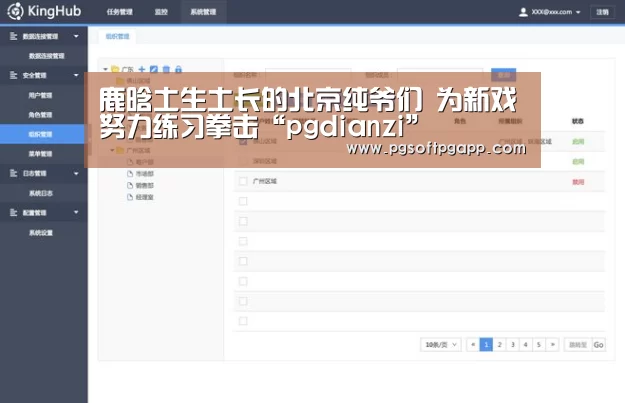Select 组织管理 highlighted sidebar item
625x403 pixels.
click(42, 134)
